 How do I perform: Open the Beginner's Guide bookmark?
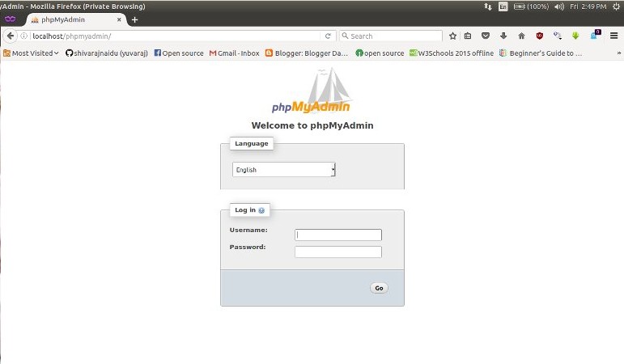[x=541, y=53]
